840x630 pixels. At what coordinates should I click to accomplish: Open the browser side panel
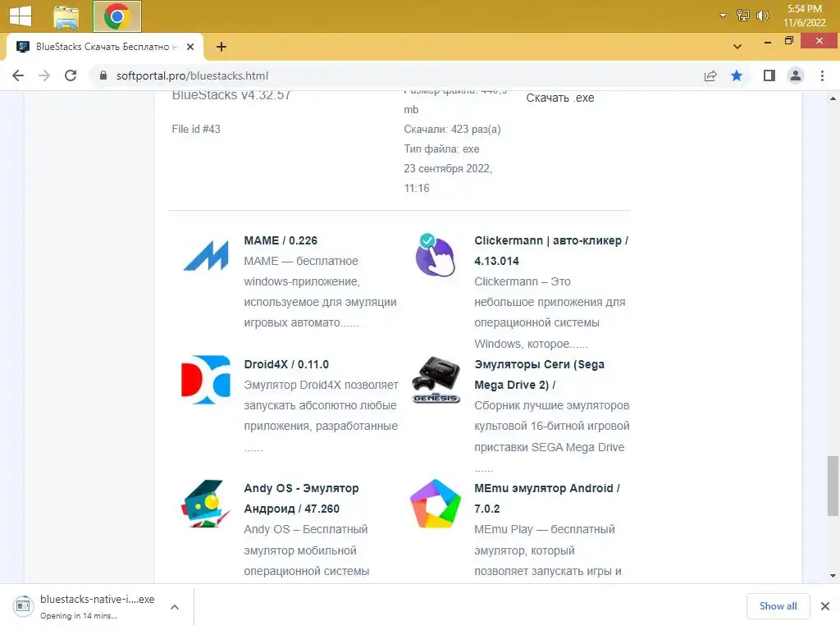pyautogui.click(x=769, y=75)
